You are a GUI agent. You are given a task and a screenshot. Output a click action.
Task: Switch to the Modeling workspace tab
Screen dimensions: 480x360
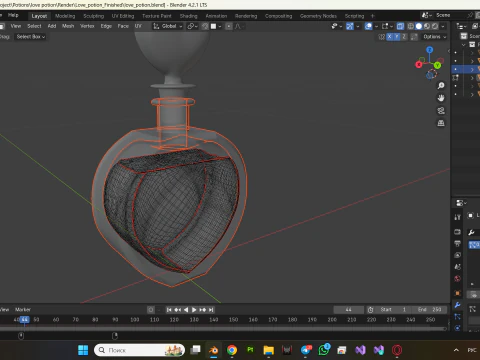[65, 16]
